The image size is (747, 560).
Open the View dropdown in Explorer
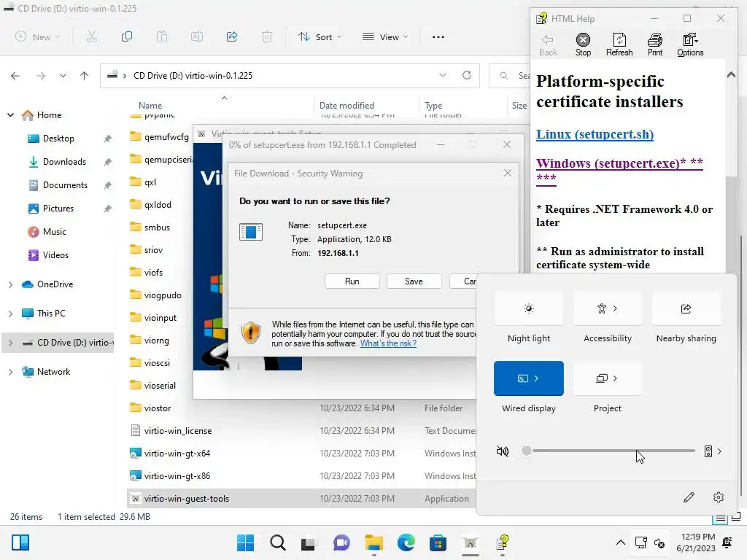pos(385,36)
